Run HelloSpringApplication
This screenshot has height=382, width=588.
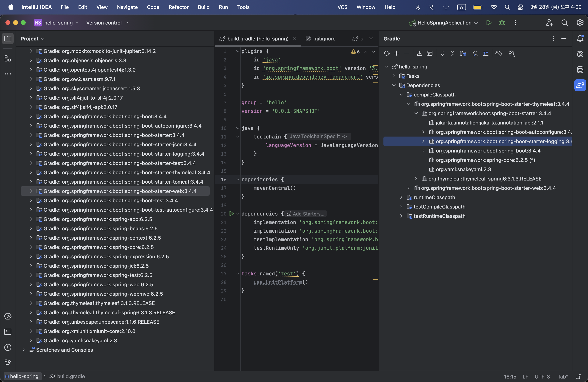pyautogui.click(x=489, y=23)
